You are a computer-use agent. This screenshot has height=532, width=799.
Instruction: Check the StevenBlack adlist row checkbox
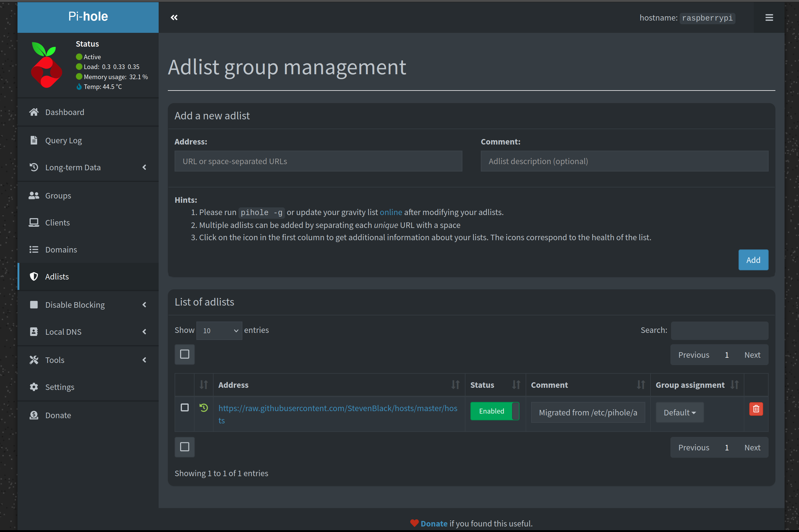pos(185,407)
